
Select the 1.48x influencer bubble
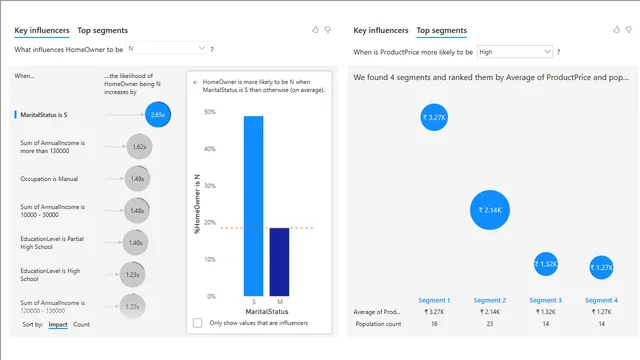pos(137,211)
